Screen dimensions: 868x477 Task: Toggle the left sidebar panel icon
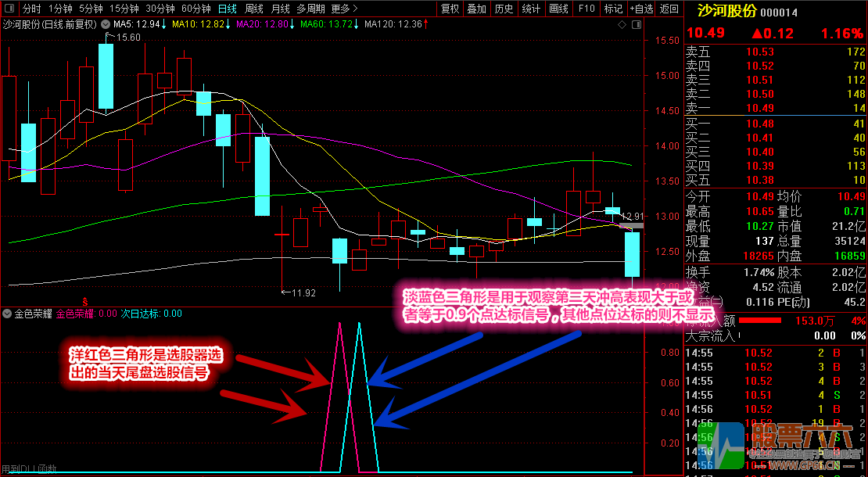point(9,9)
